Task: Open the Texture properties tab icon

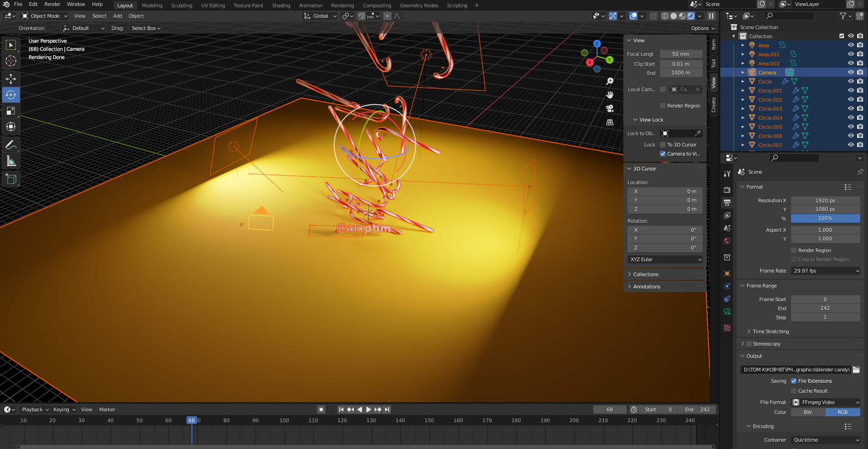Action: coord(727,328)
